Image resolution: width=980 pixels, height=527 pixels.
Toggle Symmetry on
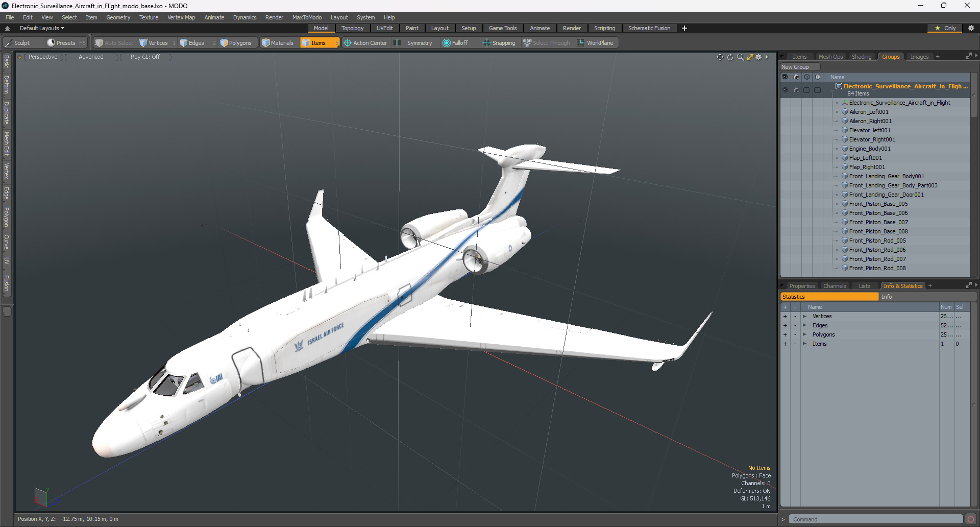(x=414, y=43)
